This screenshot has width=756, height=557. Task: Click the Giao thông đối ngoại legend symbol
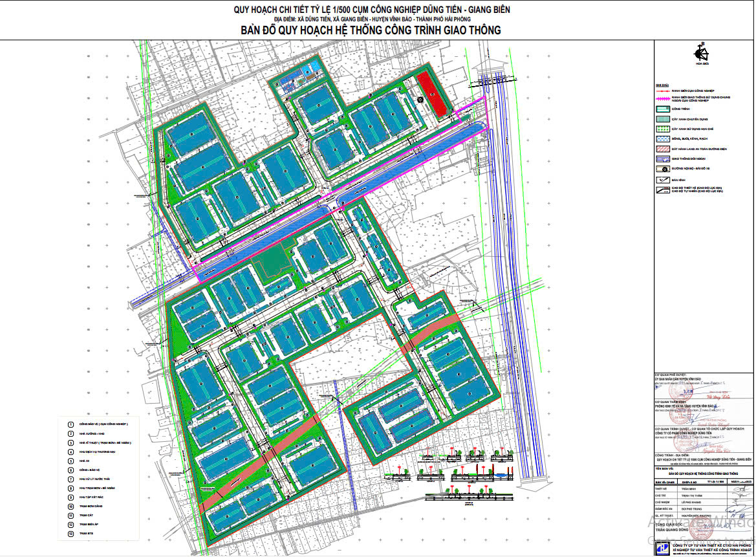pyautogui.click(x=664, y=158)
